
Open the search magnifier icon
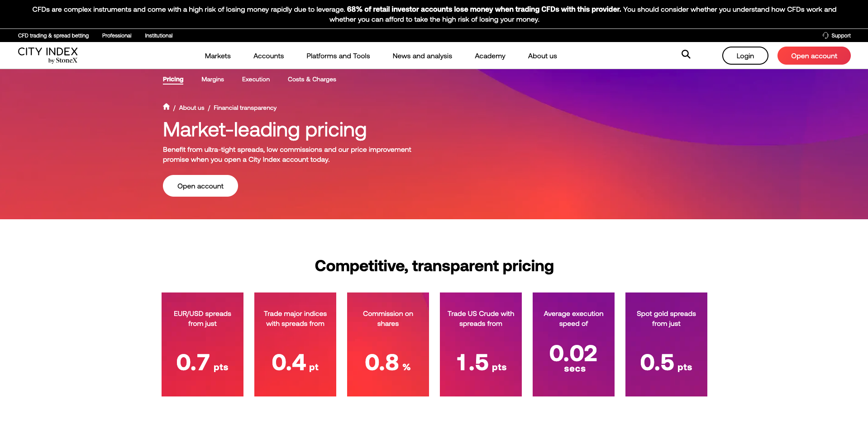click(686, 55)
